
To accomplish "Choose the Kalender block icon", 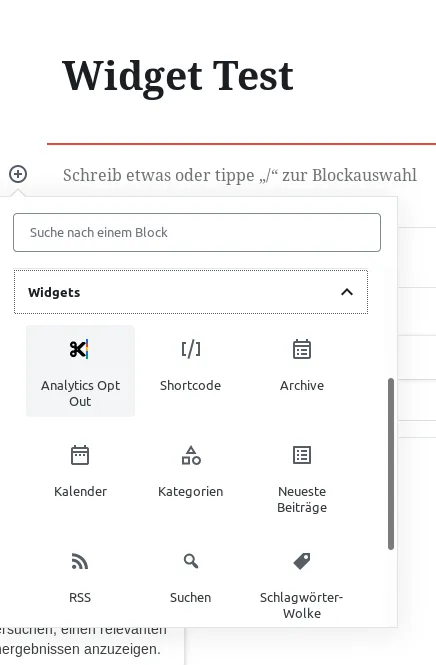I will coord(80,455).
